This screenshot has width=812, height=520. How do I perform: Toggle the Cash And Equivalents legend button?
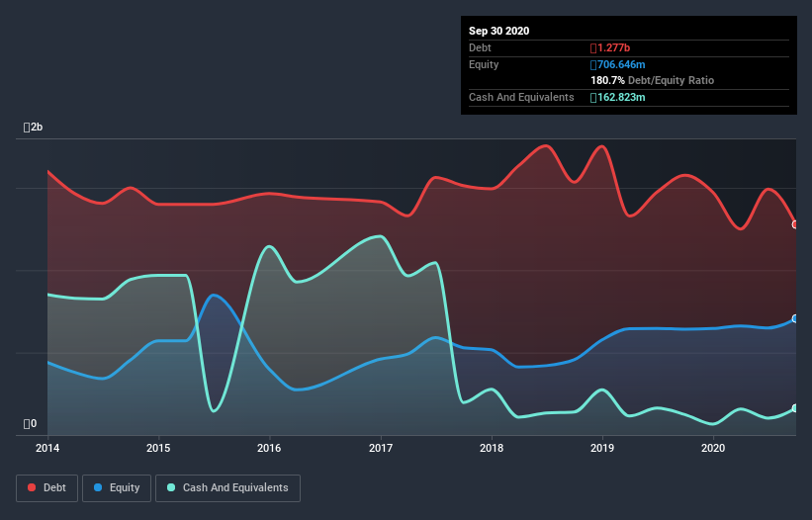tap(227, 488)
